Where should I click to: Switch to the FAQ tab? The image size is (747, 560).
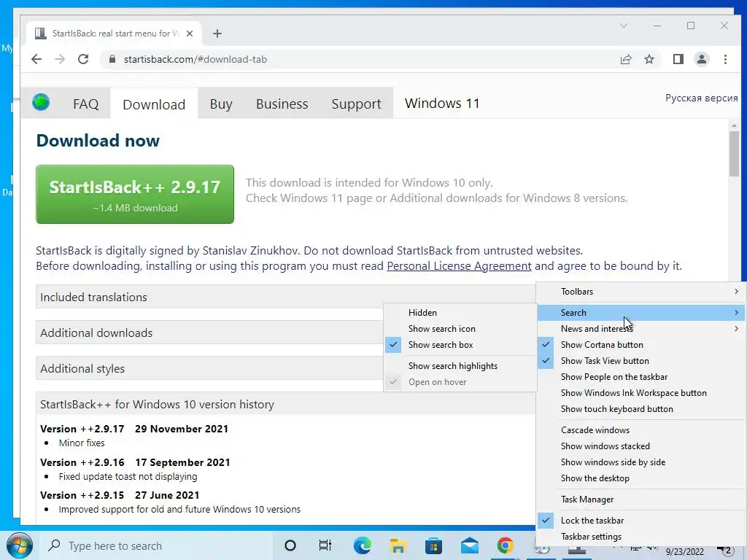(x=86, y=104)
